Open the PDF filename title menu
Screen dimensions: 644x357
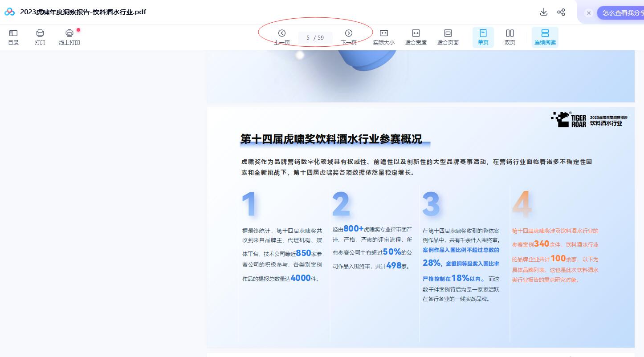coord(83,12)
